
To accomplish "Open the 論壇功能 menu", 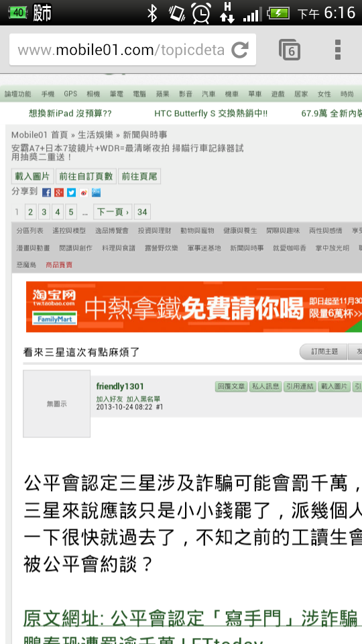I will click(17, 94).
